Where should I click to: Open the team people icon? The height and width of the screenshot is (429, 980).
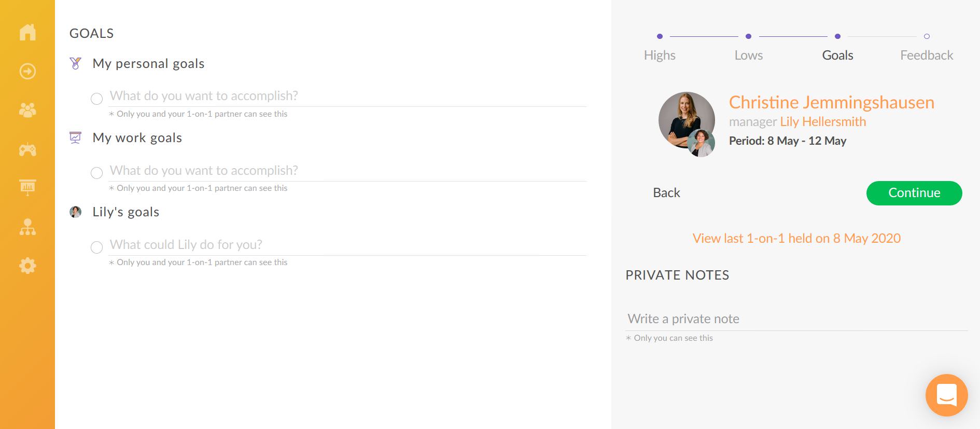27,110
